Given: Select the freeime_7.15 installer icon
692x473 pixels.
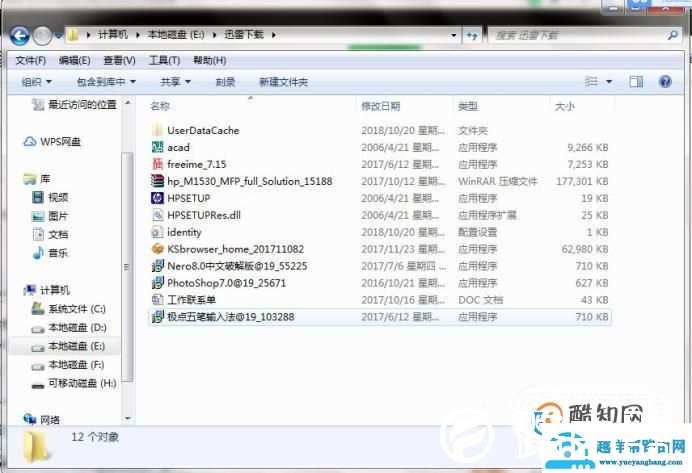Looking at the screenshot, I should 157,164.
